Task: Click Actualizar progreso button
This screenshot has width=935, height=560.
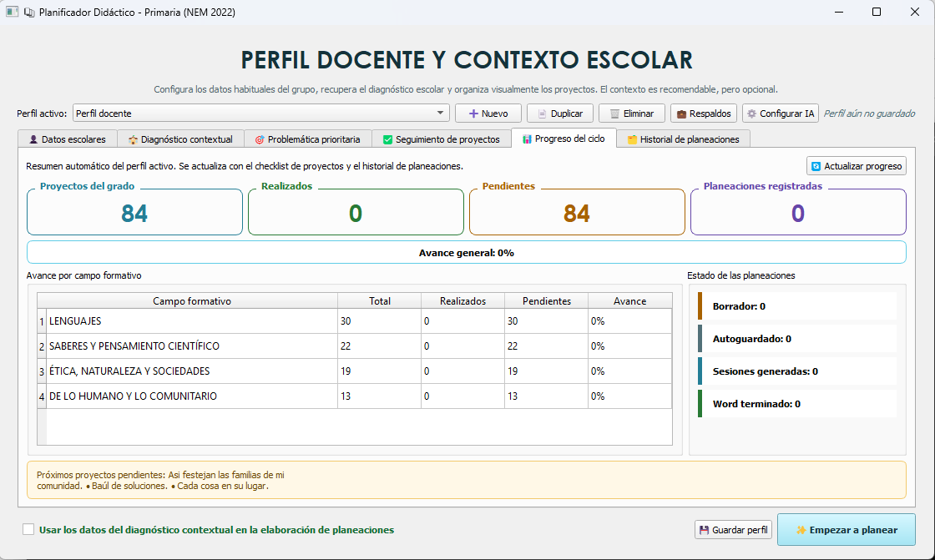Action: tap(857, 166)
